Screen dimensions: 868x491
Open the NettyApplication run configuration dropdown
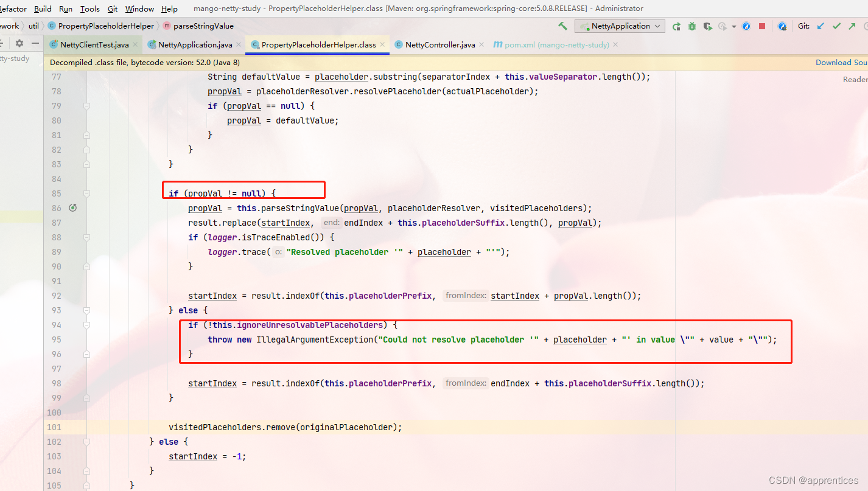[x=618, y=26]
